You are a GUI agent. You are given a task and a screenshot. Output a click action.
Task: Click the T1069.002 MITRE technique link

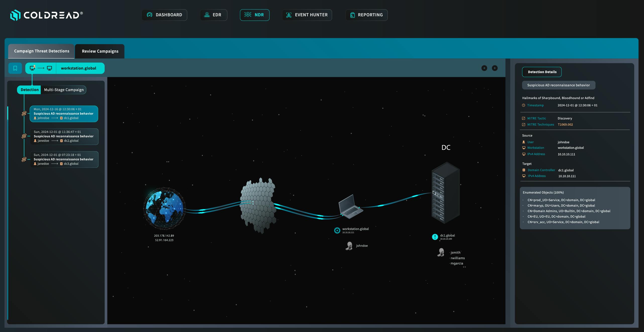(565, 125)
